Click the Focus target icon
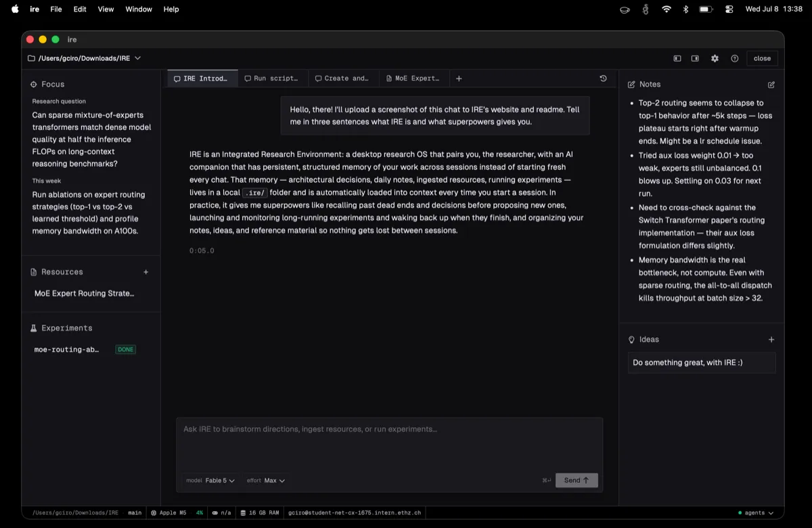The image size is (812, 528). tap(34, 85)
